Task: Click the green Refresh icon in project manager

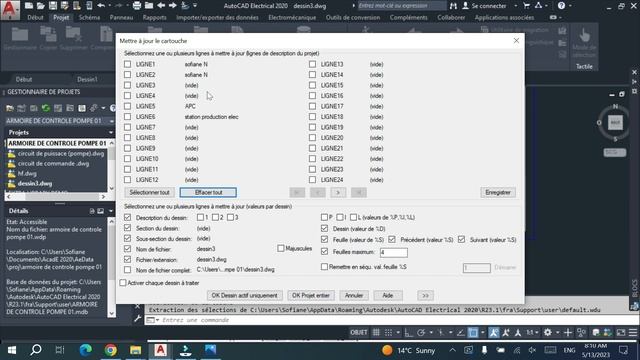Action: point(46,108)
